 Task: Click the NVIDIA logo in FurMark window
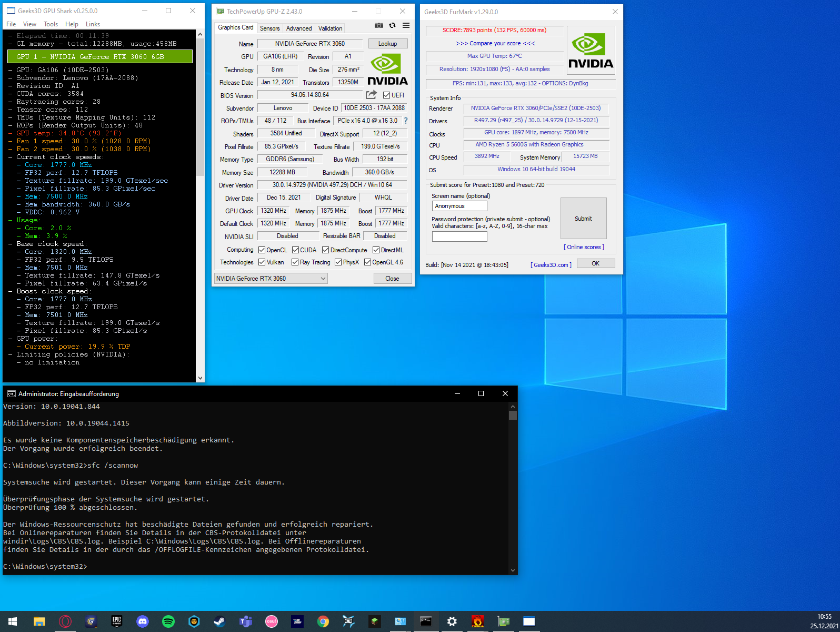[591, 51]
